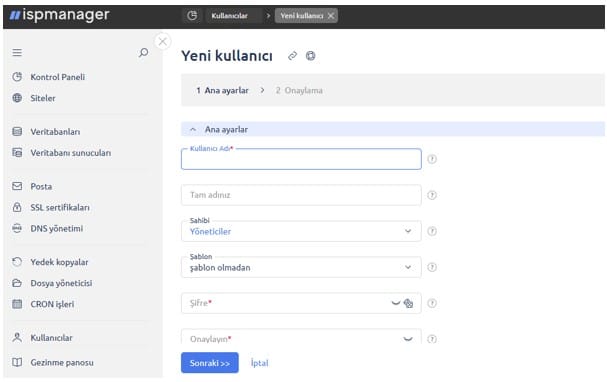This screenshot has height=382, width=607.
Task: Copy page link icon beside Yeni kullanıcı
Action: 292,56
